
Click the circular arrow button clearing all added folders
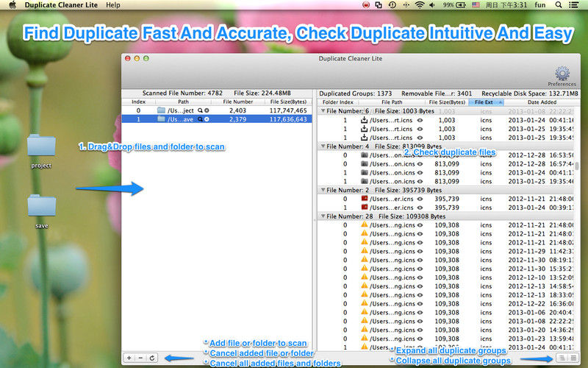[x=152, y=358]
